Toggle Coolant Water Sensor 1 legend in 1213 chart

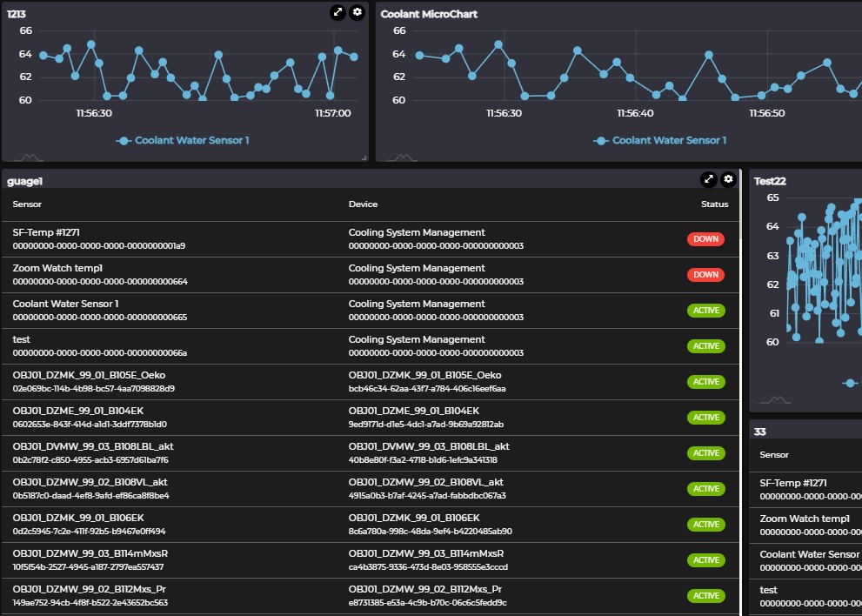183,140
